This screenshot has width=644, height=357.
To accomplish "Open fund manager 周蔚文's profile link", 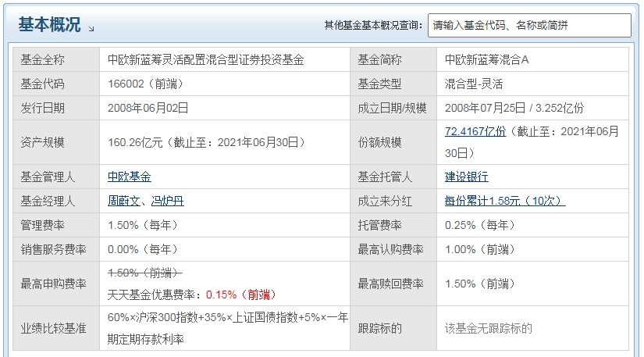I will pos(123,201).
